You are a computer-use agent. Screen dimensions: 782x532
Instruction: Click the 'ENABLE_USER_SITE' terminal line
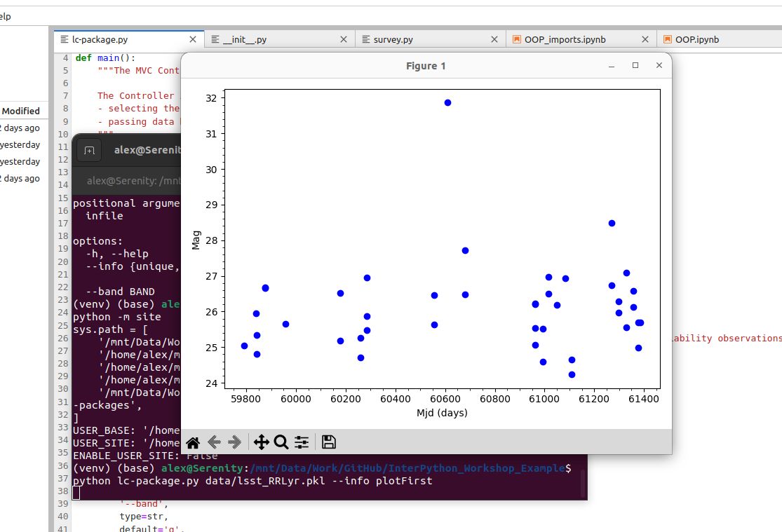coord(145,456)
